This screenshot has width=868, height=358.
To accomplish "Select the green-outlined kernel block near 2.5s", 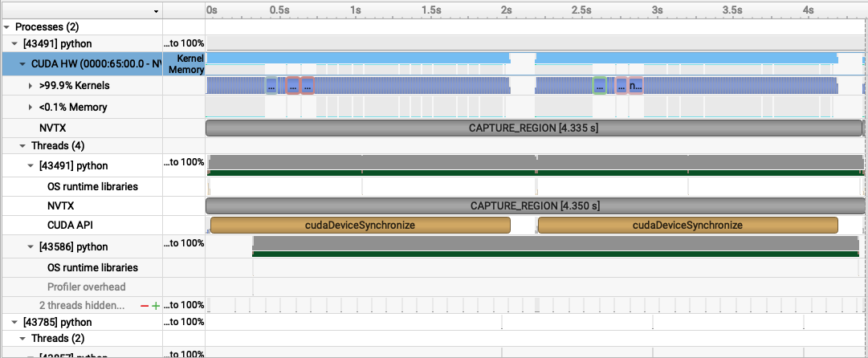I will tap(600, 86).
